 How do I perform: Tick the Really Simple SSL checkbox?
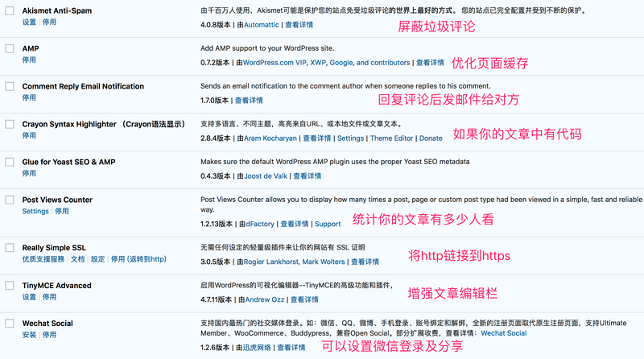click(10, 248)
